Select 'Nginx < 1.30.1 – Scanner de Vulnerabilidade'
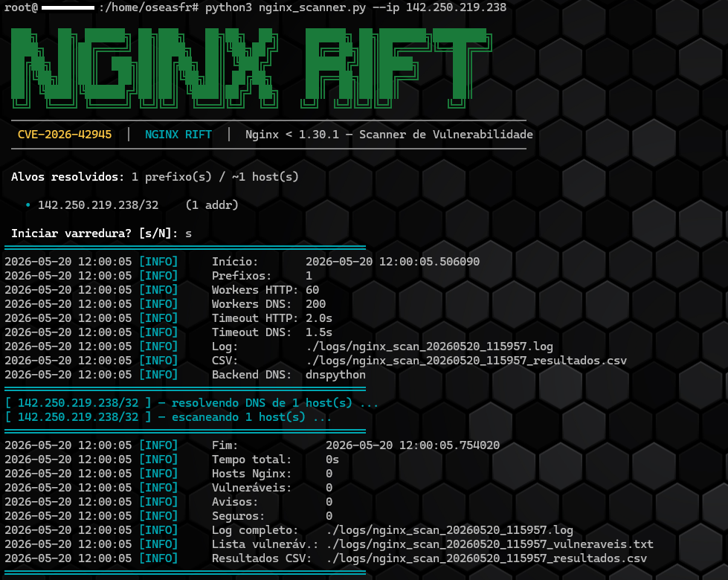Image resolution: width=728 pixels, height=580 pixels. coord(389,135)
